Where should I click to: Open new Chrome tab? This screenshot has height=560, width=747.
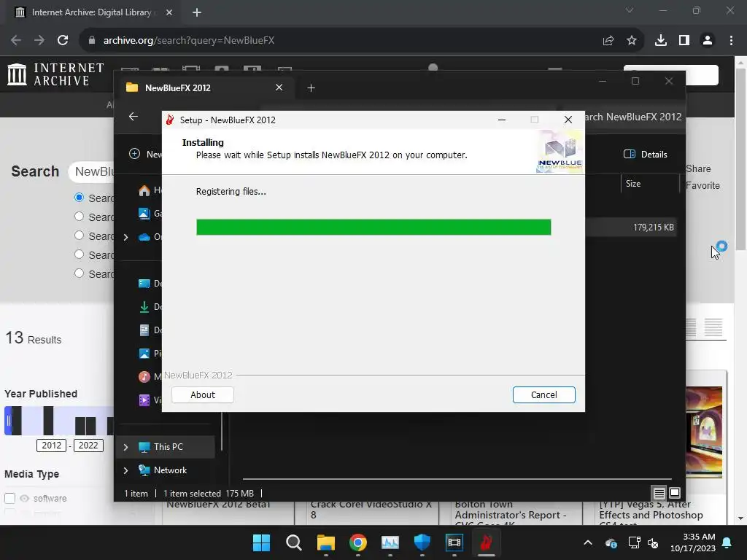(197, 12)
